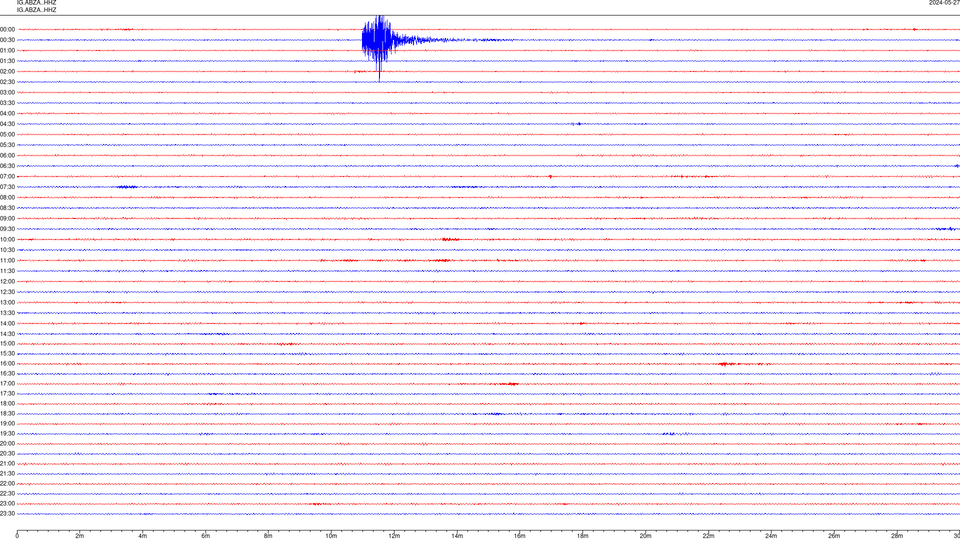Select the 08:00 row label
The height and width of the screenshot is (540, 960).
click(7, 198)
